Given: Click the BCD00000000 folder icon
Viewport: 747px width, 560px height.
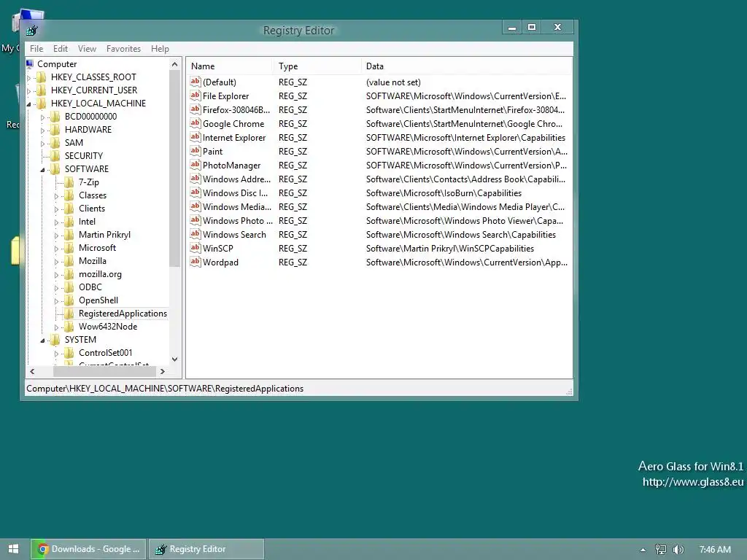Looking at the screenshot, I should (55, 117).
